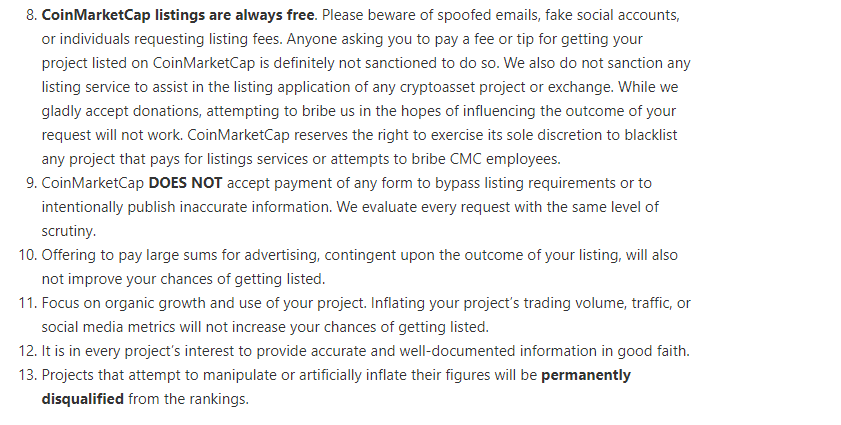Image resolution: width=841 pixels, height=425 pixels.
Task: Click the bold word 'disqualified'
Action: [83, 399]
